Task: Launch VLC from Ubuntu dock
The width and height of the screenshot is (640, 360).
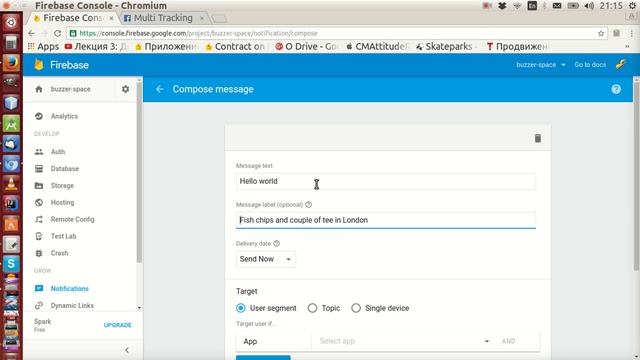Action: coord(11,184)
